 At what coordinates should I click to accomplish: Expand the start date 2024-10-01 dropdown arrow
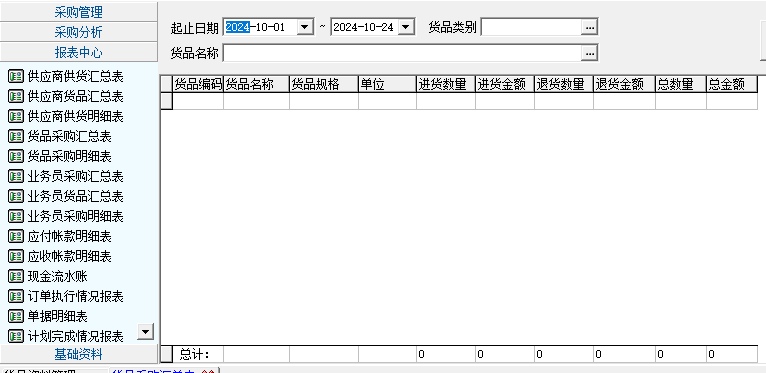(305, 27)
